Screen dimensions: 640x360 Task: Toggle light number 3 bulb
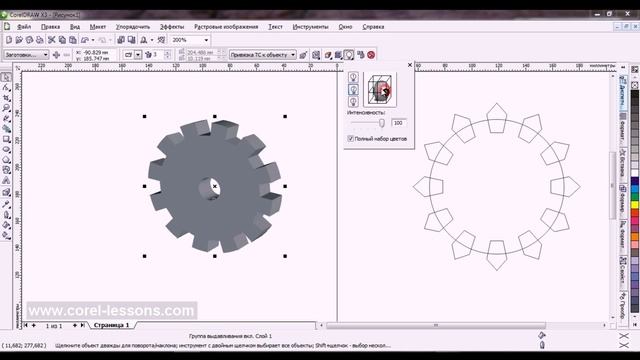(x=353, y=101)
